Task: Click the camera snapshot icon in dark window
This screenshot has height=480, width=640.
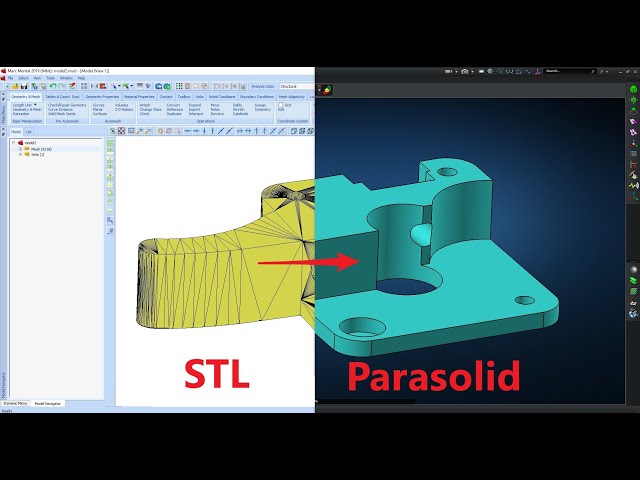Action: pyautogui.click(x=464, y=71)
